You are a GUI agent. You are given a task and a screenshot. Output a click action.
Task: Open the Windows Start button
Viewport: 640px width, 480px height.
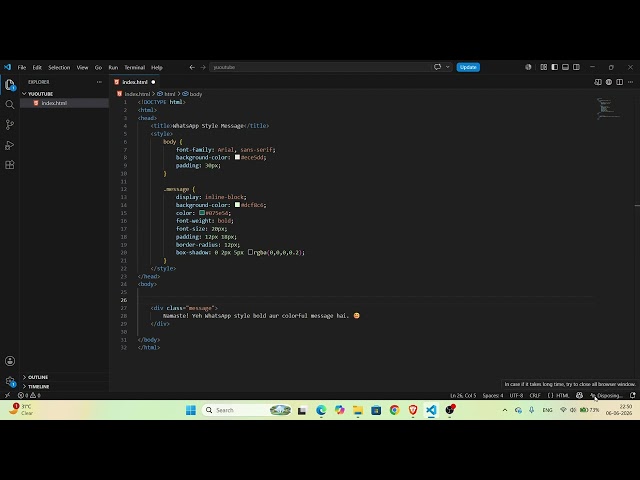click(x=191, y=410)
